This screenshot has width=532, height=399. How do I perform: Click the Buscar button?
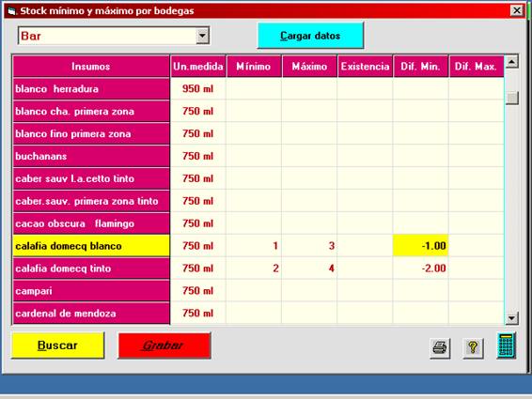pos(57,345)
